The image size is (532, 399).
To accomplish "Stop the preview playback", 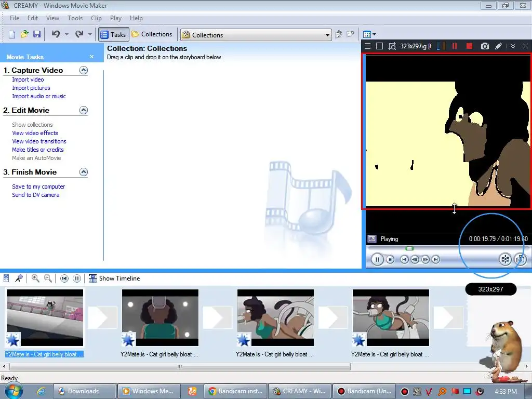I will pyautogui.click(x=390, y=260).
